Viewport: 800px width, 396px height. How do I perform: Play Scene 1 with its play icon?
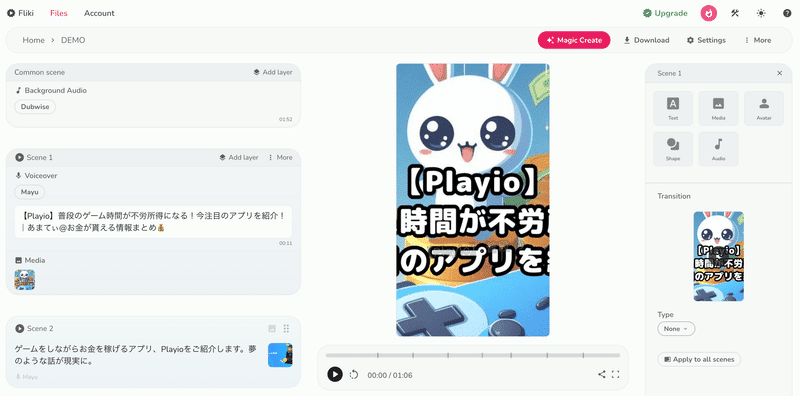(19, 158)
